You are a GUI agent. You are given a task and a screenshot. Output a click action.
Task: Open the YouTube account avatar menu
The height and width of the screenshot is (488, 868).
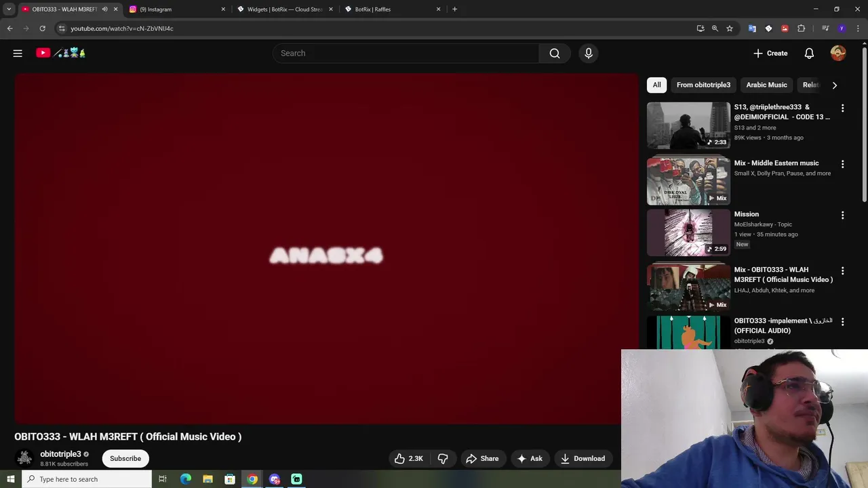pyautogui.click(x=838, y=53)
